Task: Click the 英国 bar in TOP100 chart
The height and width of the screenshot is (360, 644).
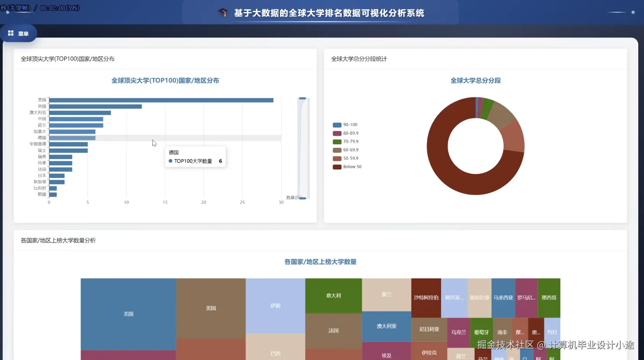Action: point(95,107)
